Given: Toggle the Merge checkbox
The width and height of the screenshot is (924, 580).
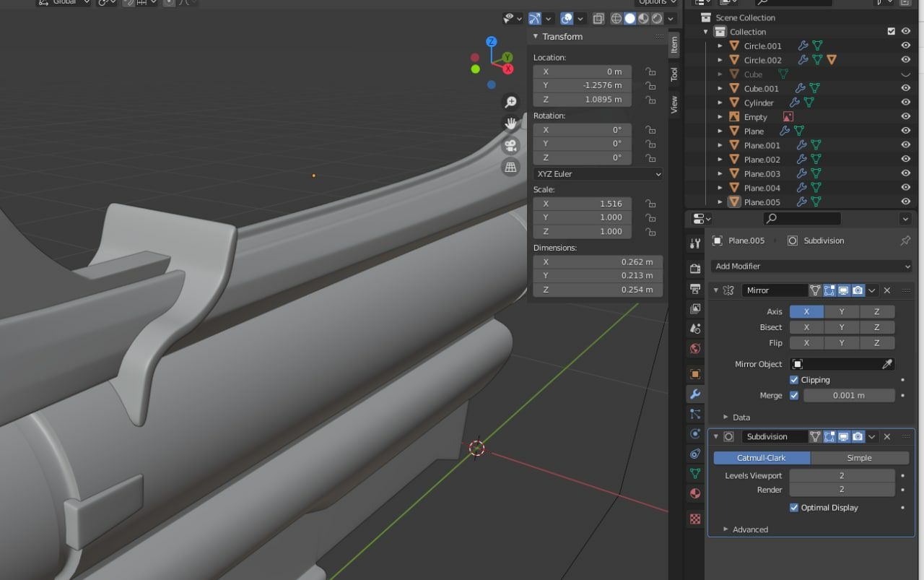Looking at the screenshot, I should click(x=794, y=395).
